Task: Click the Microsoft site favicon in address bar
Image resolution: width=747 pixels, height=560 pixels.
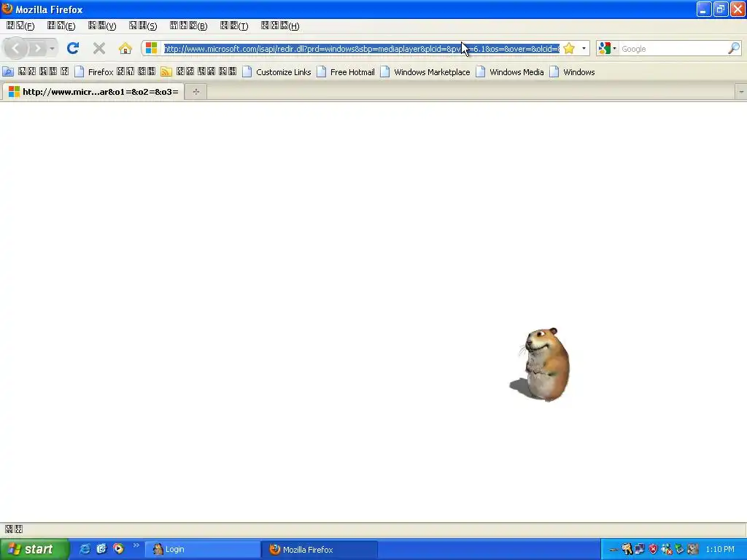Action: pos(152,48)
